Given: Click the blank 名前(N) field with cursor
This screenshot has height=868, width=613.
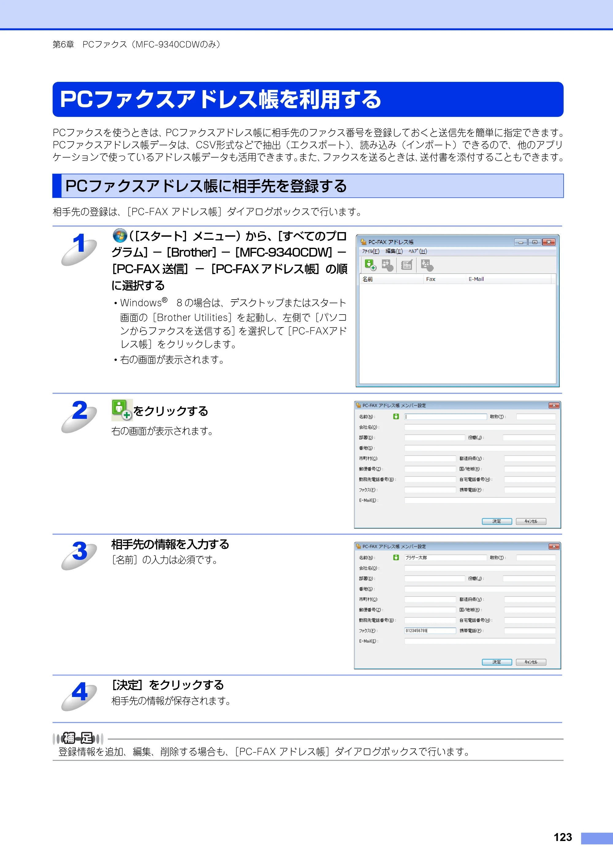Looking at the screenshot, I should click(446, 417).
